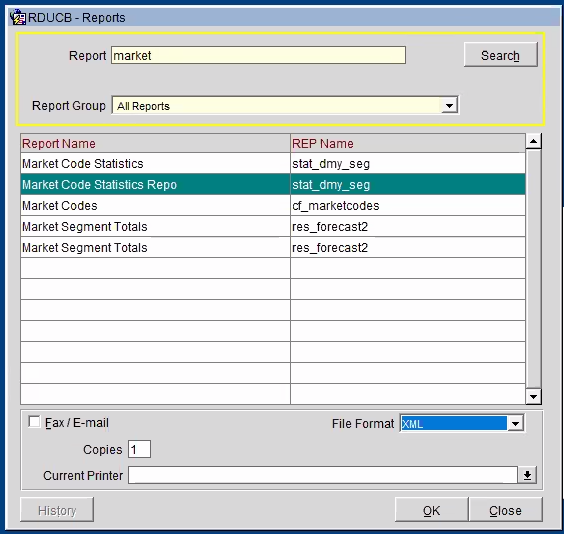The width and height of the screenshot is (564, 534).
Task: Click the Search button
Action: point(501,55)
